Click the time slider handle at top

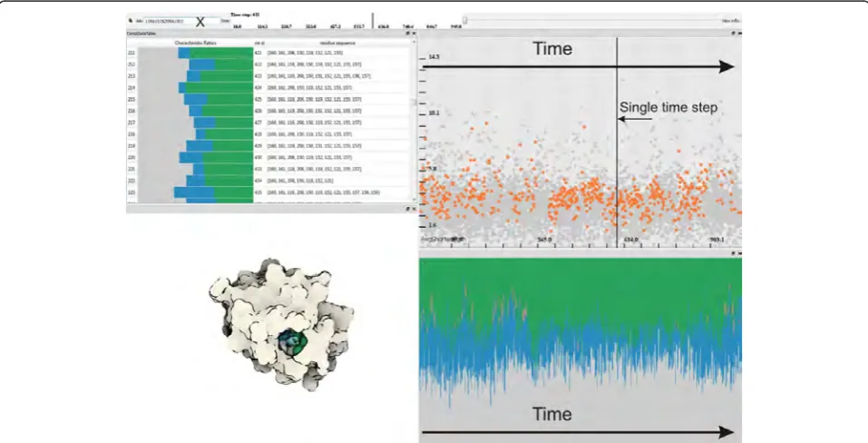465,20
